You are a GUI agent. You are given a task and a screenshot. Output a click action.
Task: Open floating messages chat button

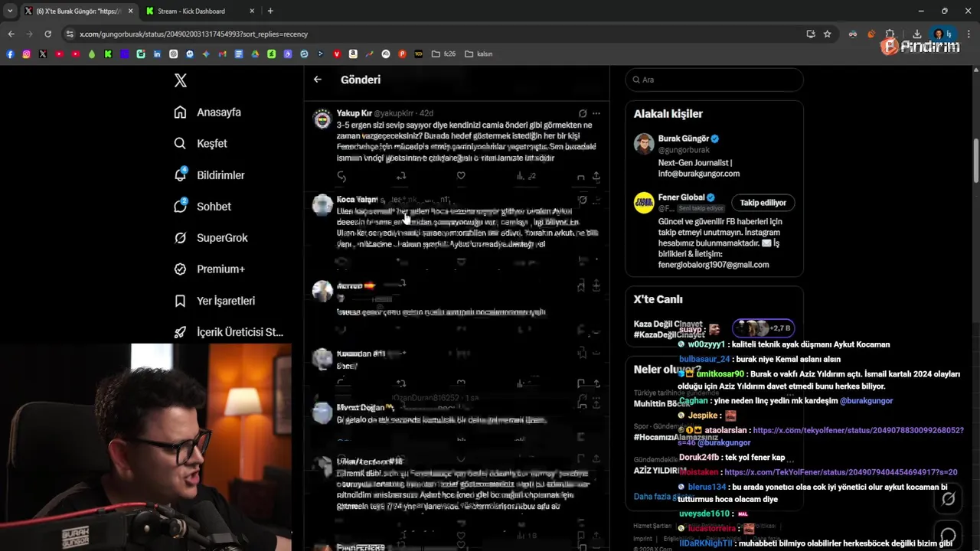click(948, 535)
